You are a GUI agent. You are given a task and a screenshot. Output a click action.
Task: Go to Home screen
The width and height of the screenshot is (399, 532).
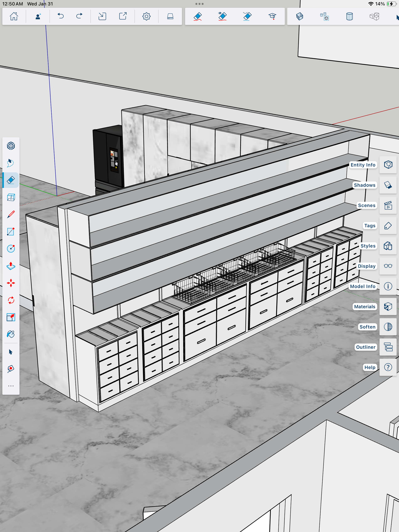click(x=14, y=16)
